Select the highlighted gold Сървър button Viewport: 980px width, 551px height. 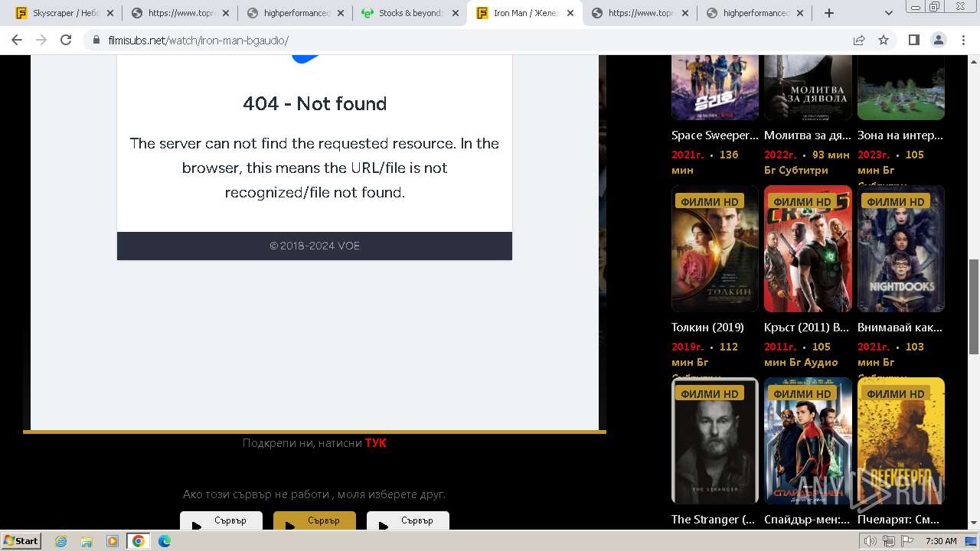point(315,520)
